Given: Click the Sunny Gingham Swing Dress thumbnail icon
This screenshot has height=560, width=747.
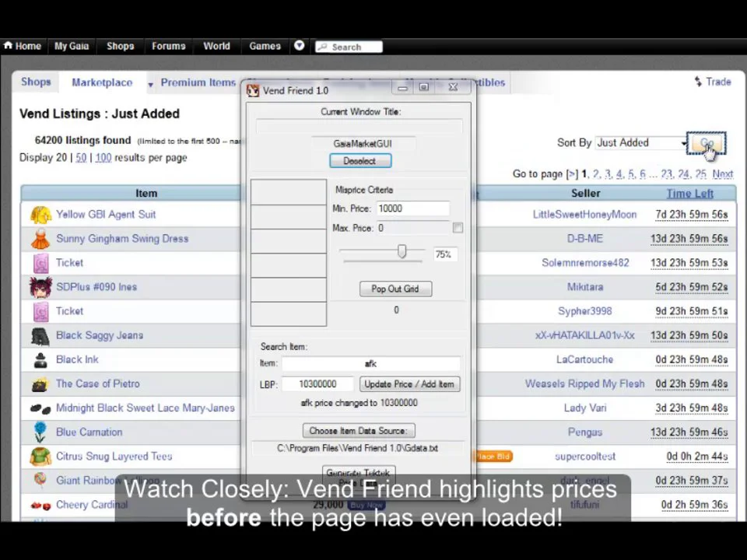Looking at the screenshot, I should coord(40,239).
